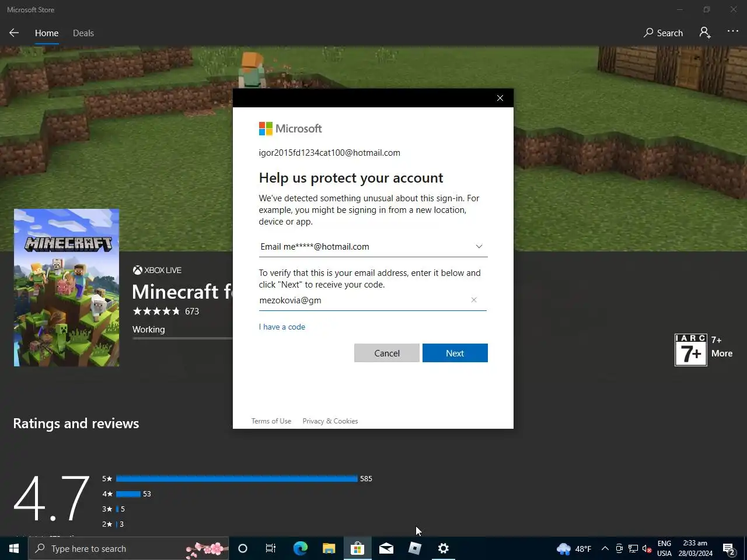Close the Microsoft sign-in dialog

pyautogui.click(x=500, y=98)
